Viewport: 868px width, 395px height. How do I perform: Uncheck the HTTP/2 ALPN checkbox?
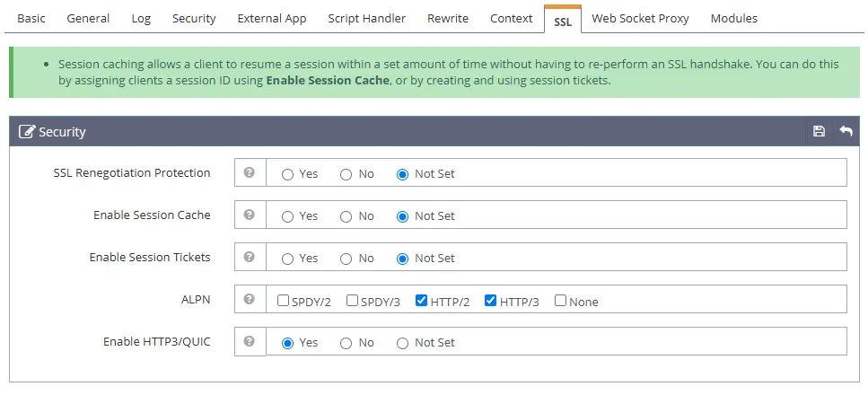421,301
